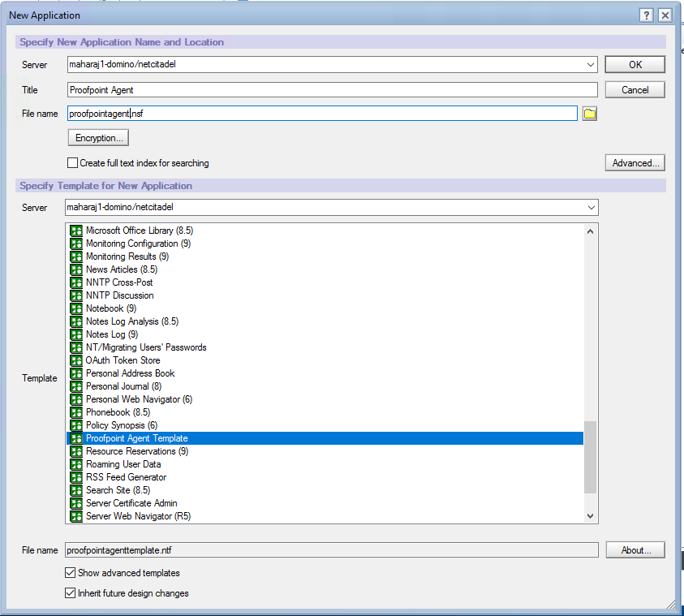Click OK to create the application
Viewport: 684px width, 616px height.
point(635,65)
